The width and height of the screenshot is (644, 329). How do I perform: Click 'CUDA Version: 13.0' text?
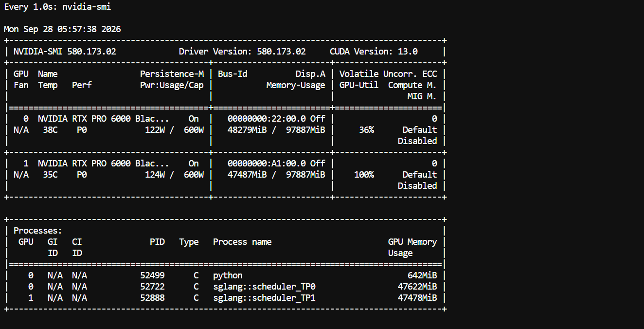[x=374, y=52]
